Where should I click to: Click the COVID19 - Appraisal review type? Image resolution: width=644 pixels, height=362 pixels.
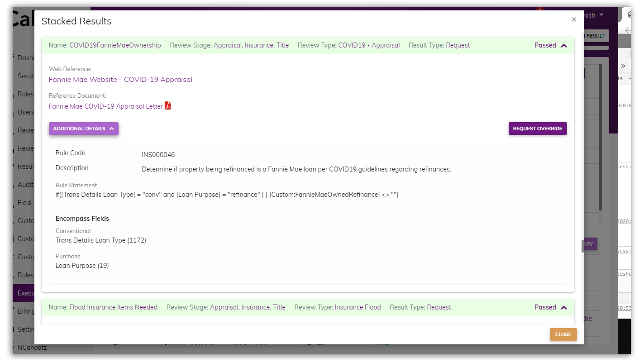pyautogui.click(x=369, y=45)
